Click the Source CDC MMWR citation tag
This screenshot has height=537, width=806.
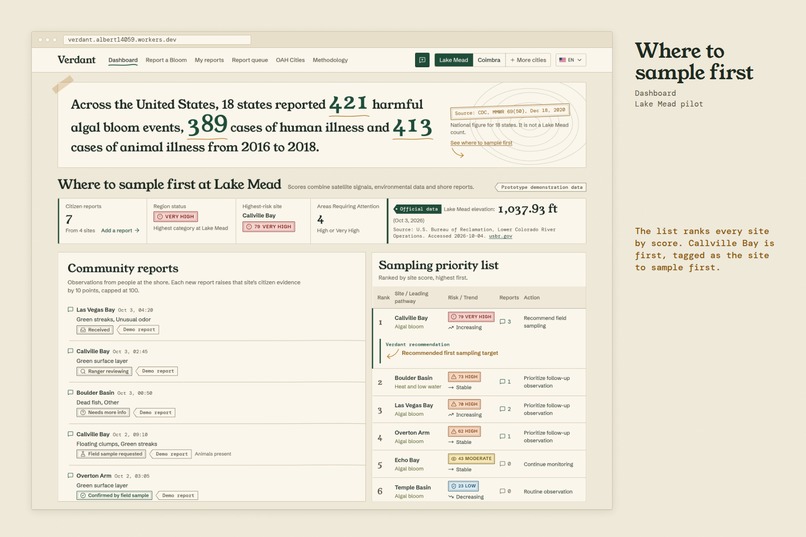pos(510,112)
